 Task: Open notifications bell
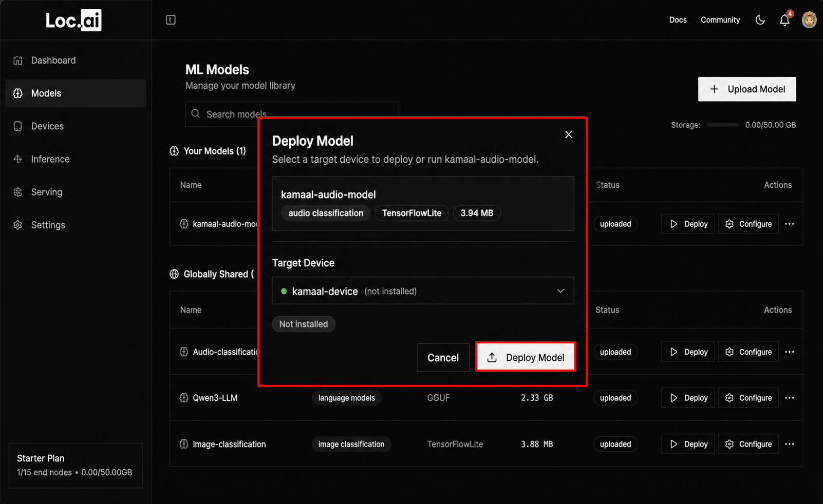784,20
